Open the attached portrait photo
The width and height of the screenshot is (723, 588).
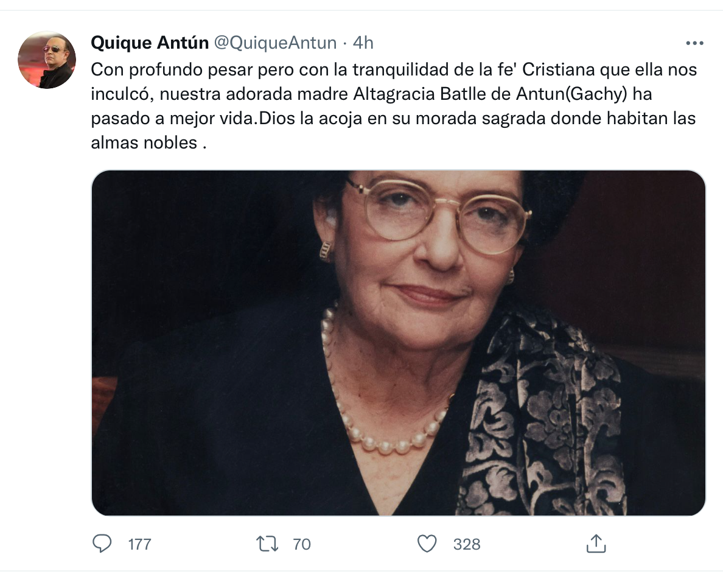click(x=399, y=343)
